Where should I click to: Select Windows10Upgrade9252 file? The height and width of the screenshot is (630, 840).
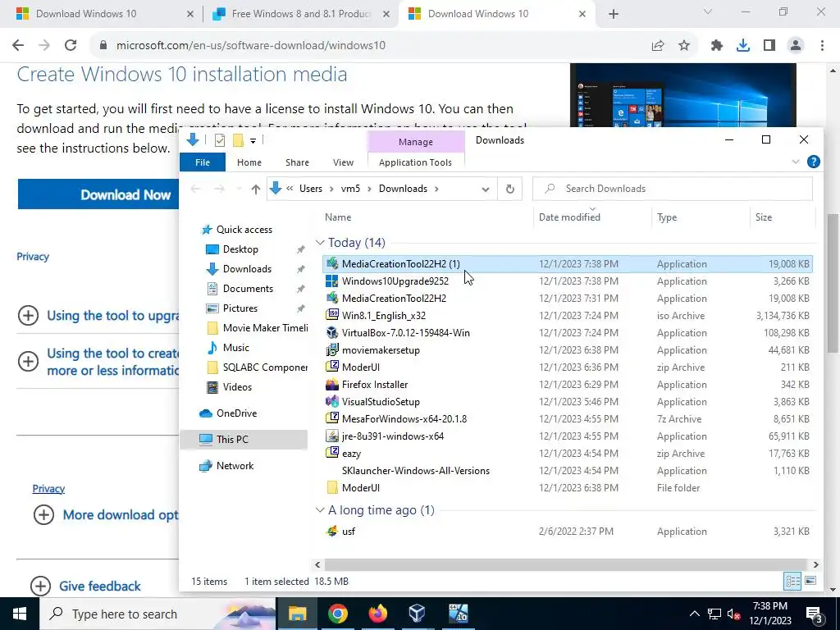pos(568,281)
